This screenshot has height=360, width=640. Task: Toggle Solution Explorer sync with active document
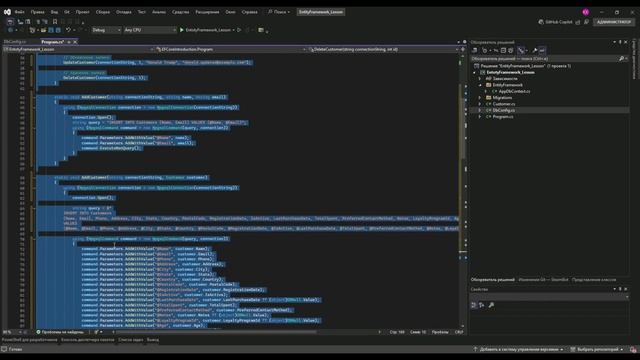tap(496, 50)
